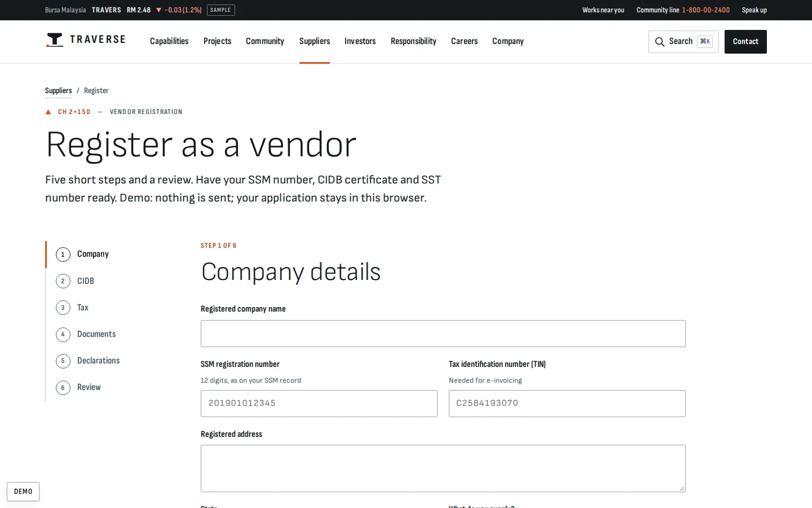Viewport: 812px width, 508px height.
Task: Go to the Declarations step
Action: tap(99, 361)
